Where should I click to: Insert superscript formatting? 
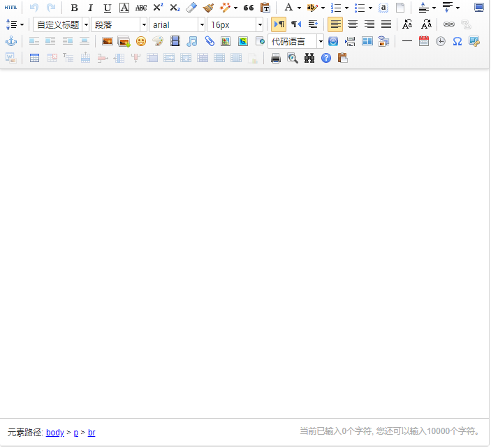pyautogui.click(x=158, y=8)
